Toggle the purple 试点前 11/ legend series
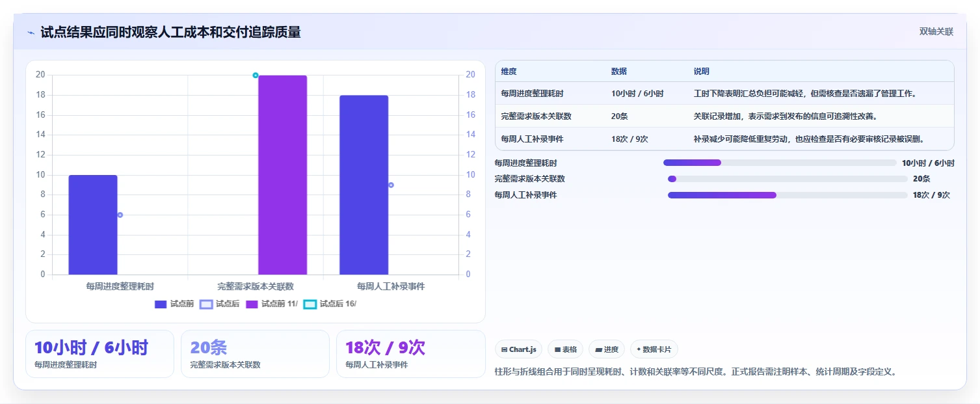The height and width of the screenshot is (404, 980). tap(272, 304)
